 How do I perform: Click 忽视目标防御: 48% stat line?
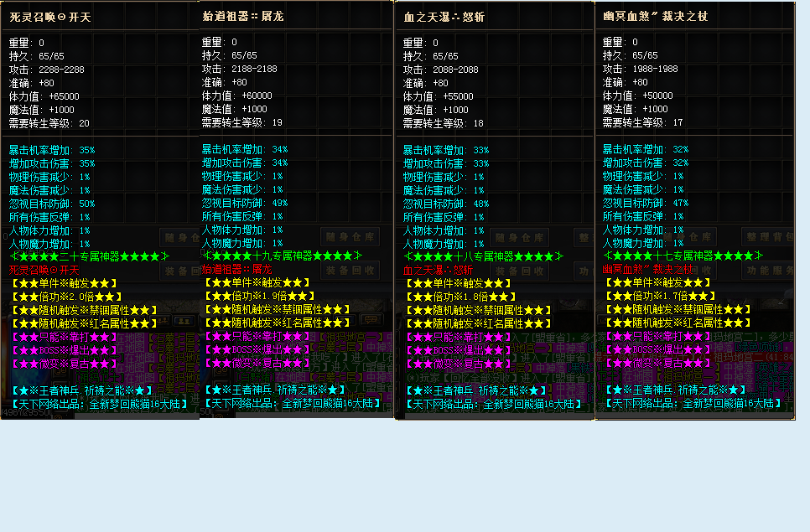click(446, 204)
